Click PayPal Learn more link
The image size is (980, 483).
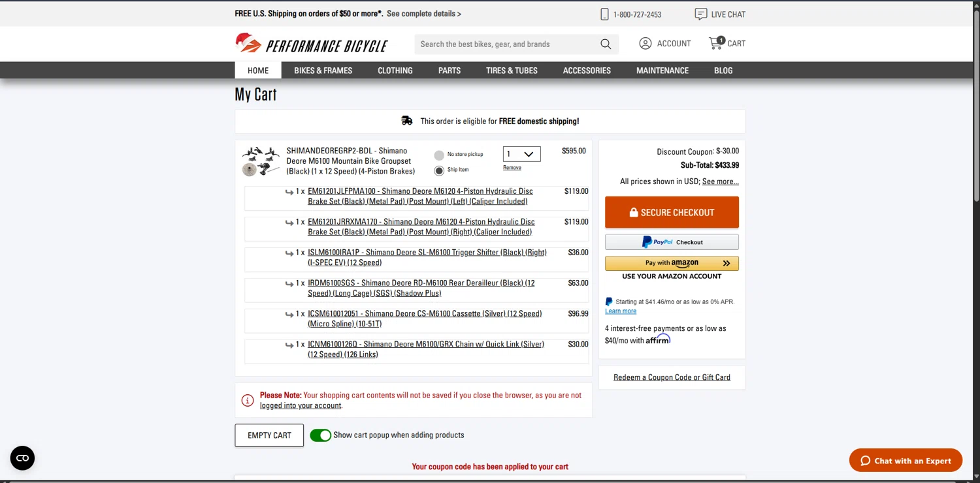point(621,311)
